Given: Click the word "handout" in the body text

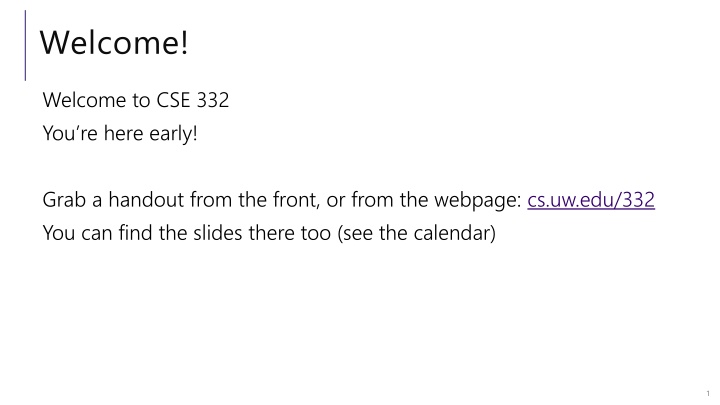Looking at the screenshot, I should point(146,200).
